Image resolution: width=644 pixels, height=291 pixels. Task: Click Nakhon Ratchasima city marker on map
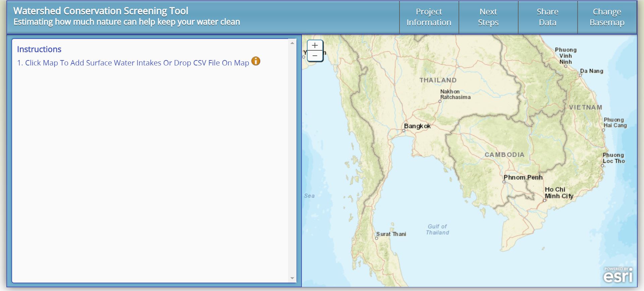440,101
